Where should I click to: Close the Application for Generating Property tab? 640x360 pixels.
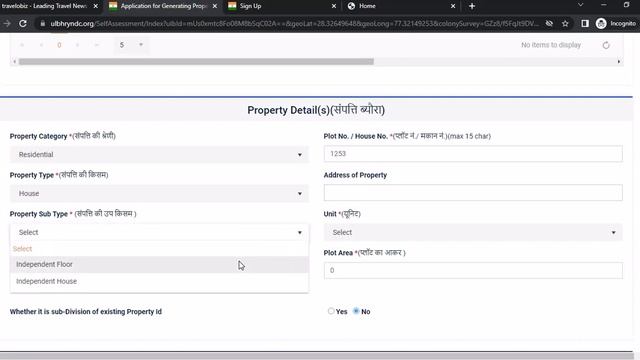point(215,6)
